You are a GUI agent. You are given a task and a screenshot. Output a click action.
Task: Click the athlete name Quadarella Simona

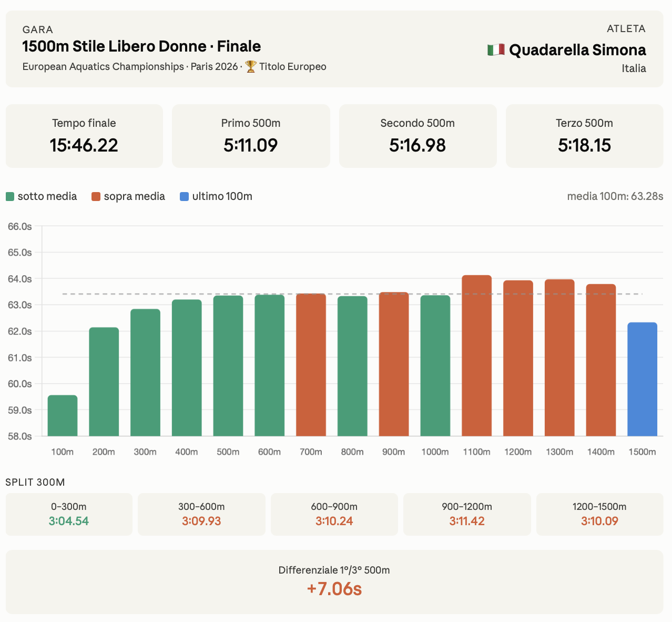click(577, 50)
